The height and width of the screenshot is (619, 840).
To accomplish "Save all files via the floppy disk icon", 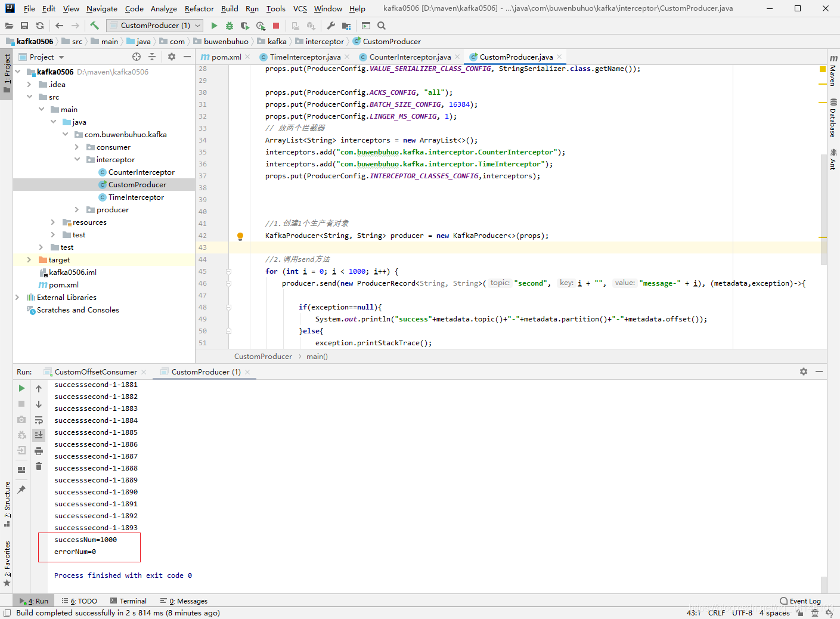I will tap(24, 26).
